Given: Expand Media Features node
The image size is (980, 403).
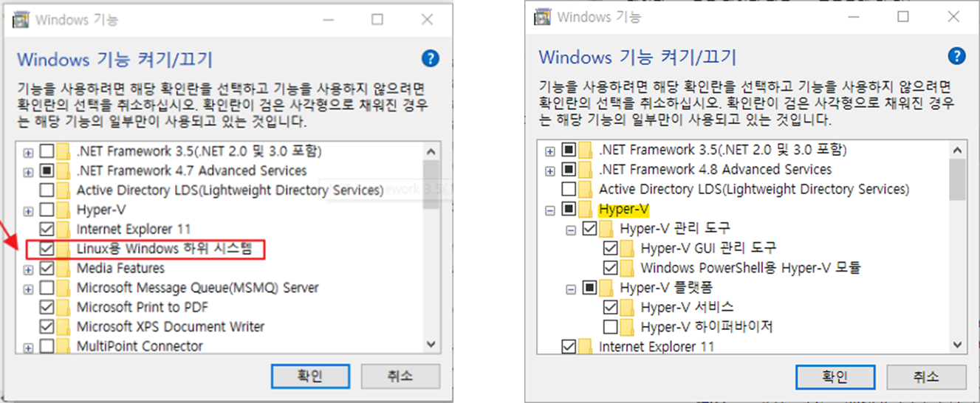Looking at the screenshot, I should [x=29, y=269].
